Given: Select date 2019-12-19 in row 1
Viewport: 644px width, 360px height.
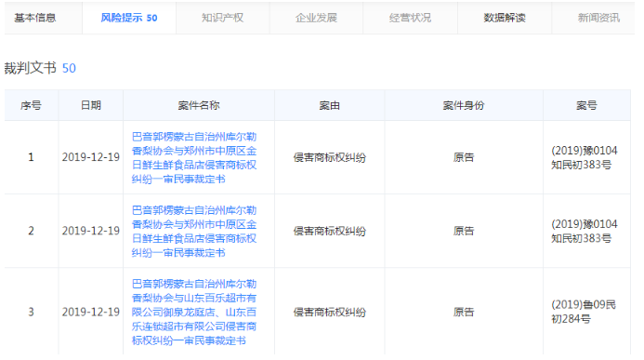Looking at the screenshot, I should pyautogui.click(x=91, y=157).
